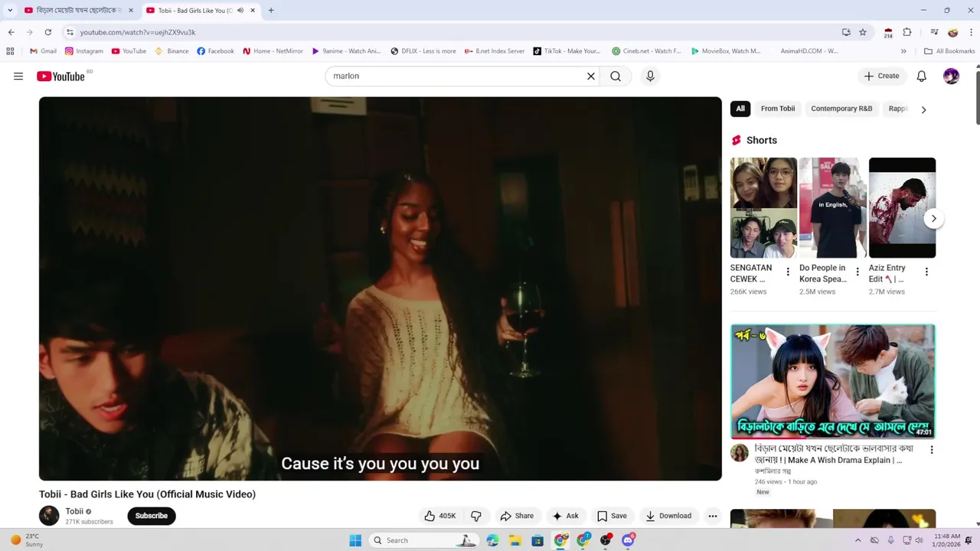Open Binance bookmark

tap(171, 51)
